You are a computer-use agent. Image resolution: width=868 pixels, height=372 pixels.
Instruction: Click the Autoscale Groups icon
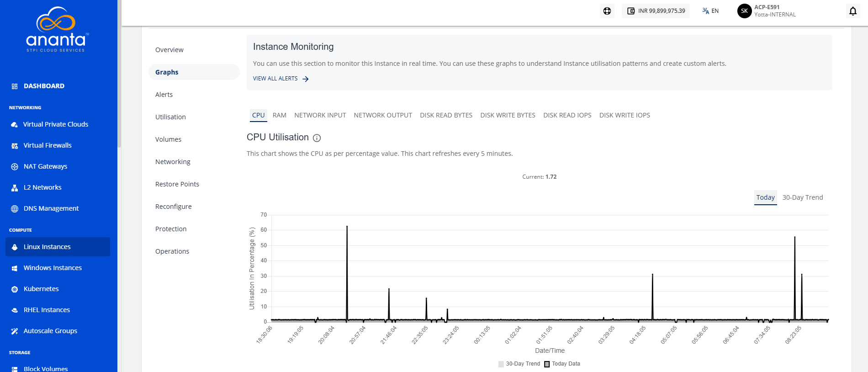pos(15,331)
